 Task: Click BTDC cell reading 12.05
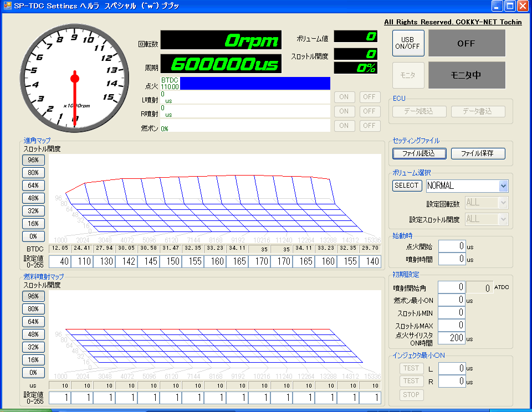tap(60, 248)
